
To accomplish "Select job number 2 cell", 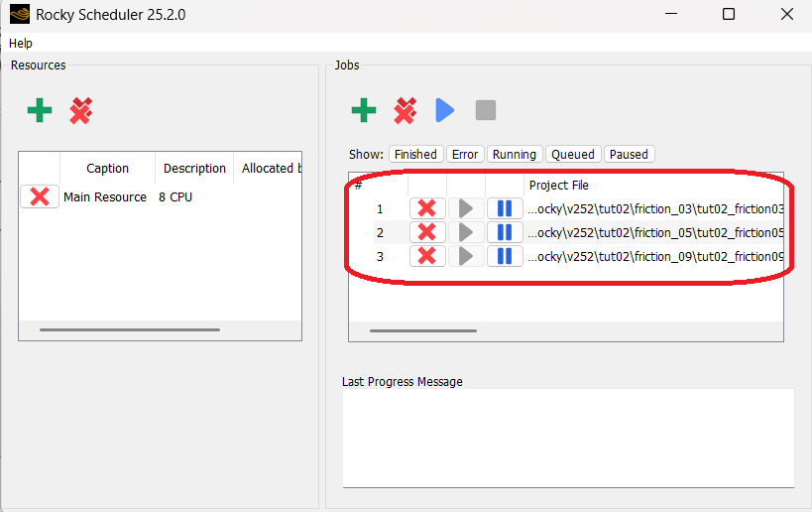I will pyautogui.click(x=380, y=232).
